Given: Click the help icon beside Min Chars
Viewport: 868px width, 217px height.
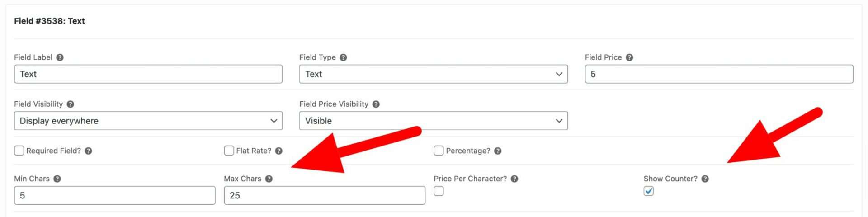Looking at the screenshot, I should [x=57, y=179].
